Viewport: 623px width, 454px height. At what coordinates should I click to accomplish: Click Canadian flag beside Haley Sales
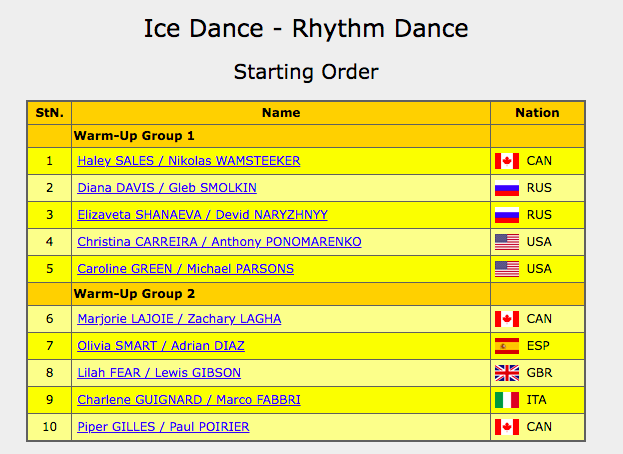[x=507, y=161]
